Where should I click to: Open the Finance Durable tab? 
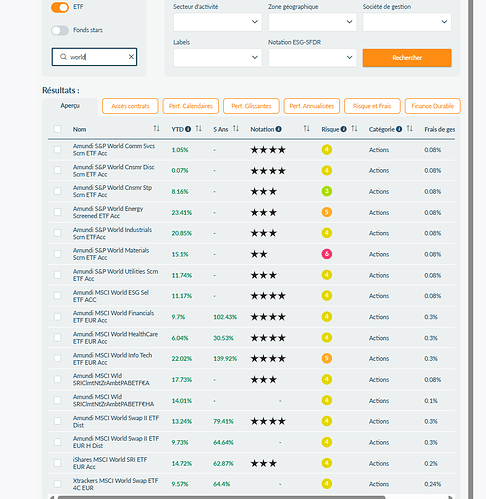click(x=432, y=106)
